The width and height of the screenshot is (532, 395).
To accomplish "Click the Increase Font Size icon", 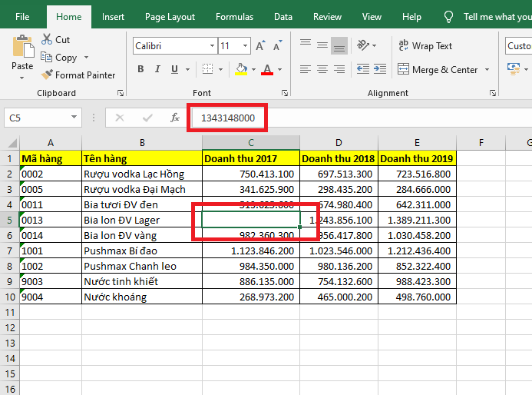I will point(260,46).
